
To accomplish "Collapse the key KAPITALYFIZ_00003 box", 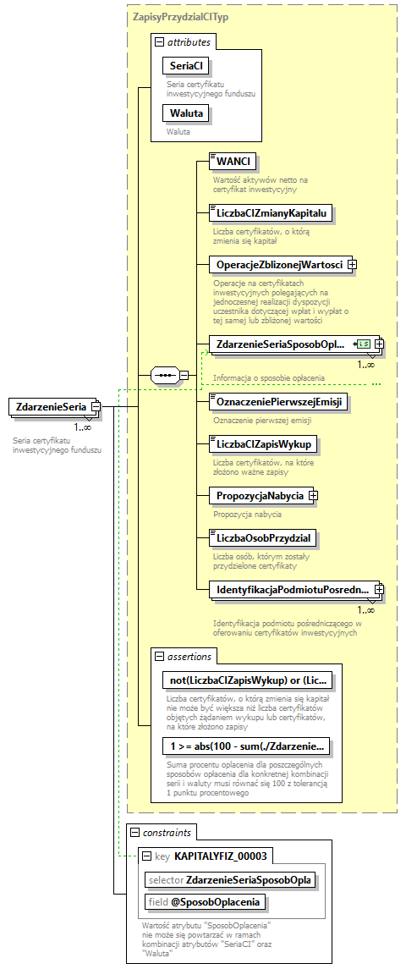I will click(x=147, y=856).
